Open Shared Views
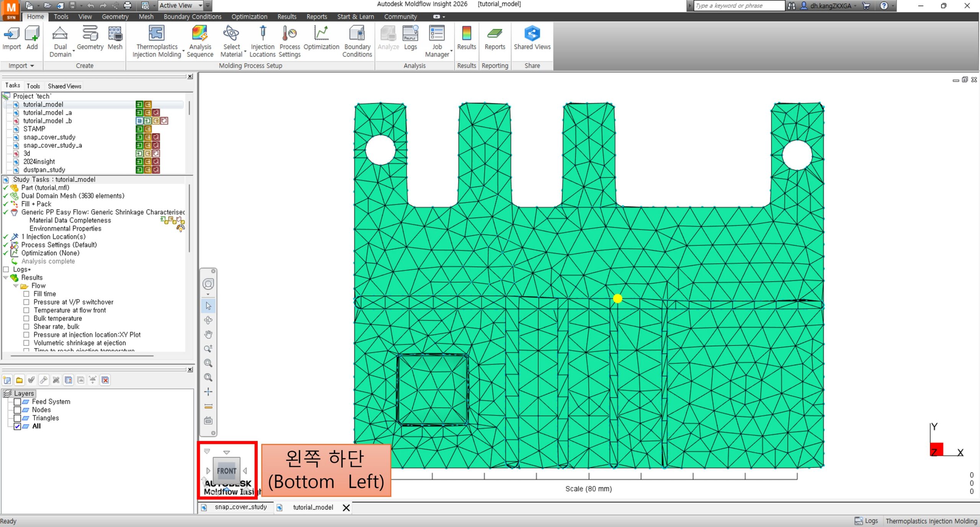This screenshot has width=980, height=527. click(x=532, y=38)
